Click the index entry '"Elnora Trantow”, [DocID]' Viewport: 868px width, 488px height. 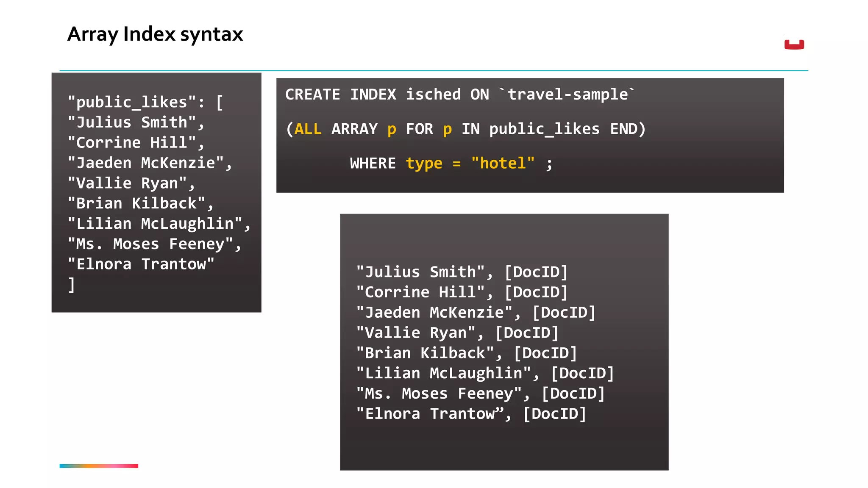point(471,414)
